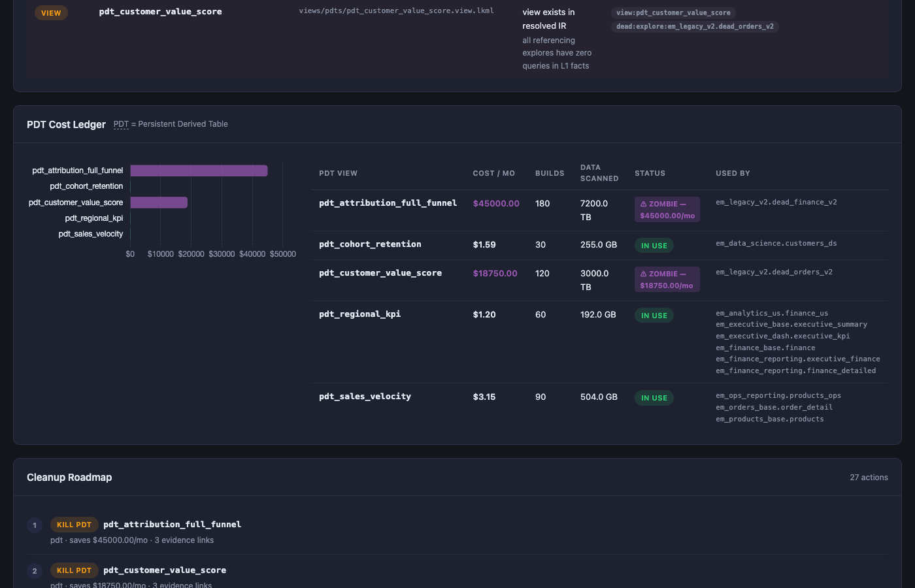Click ZOMBIE $18750.00/mo status badge
Image resolution: width=915 pixels, height=588 pixels.
coord(667,280)
